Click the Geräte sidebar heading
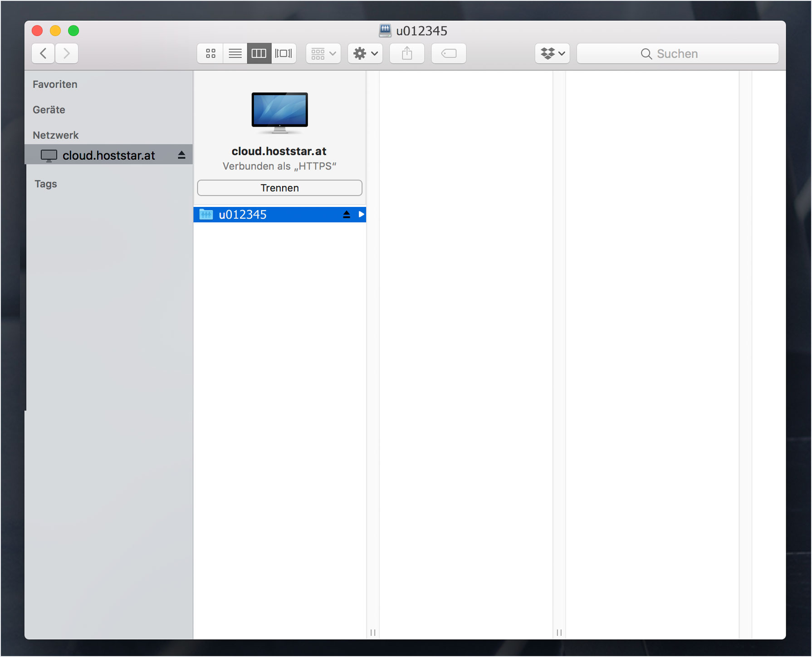Viewport: 812px width, 657px height. [49, 110]
